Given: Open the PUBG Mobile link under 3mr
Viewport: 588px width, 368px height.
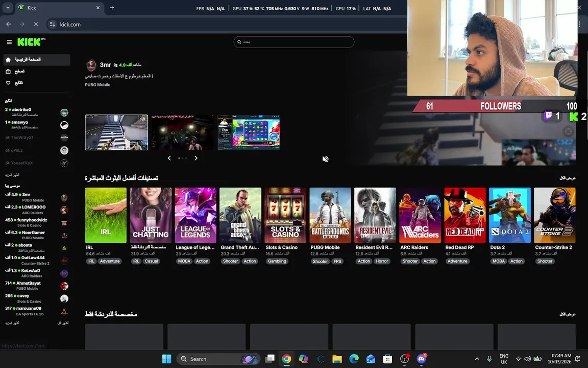Looking at the screenshot, I should point(97,85).
